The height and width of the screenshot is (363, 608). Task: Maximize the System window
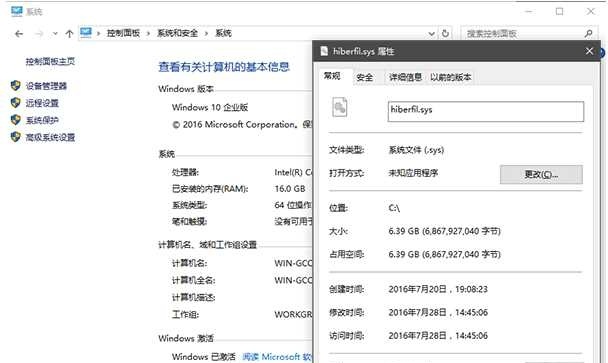coord(559,12)
